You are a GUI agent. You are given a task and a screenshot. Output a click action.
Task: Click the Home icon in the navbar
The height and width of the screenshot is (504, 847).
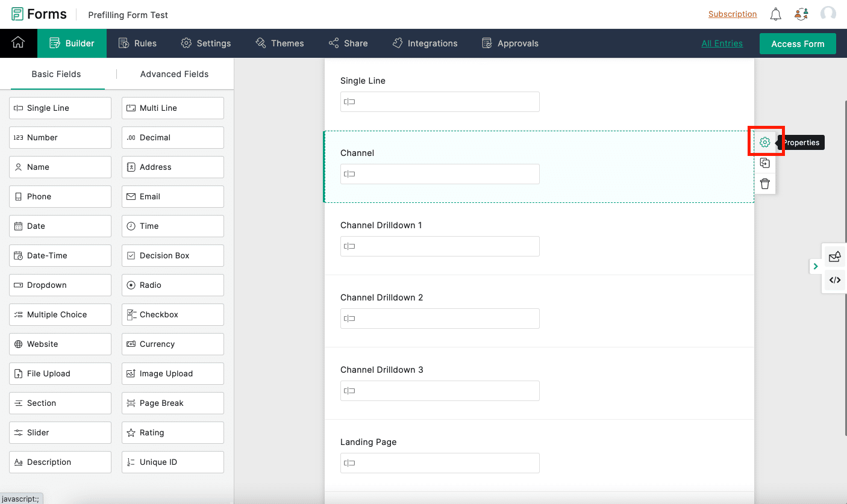18,43
